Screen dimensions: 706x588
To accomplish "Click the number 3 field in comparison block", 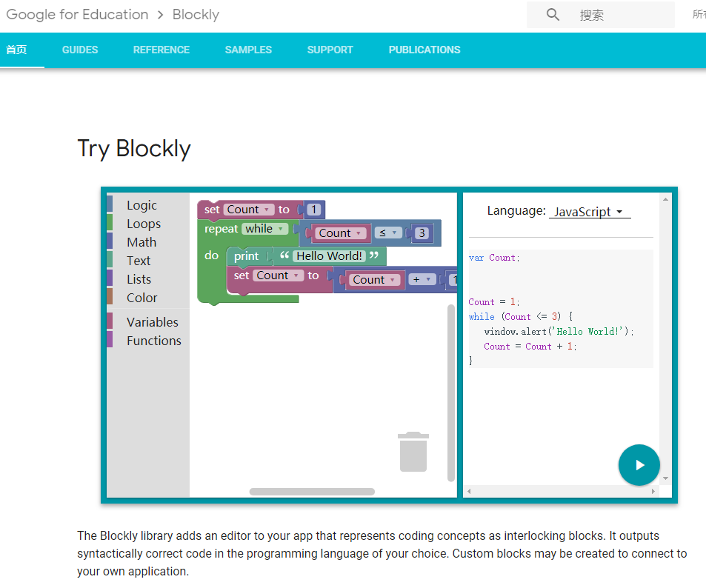I will (422, 233).
